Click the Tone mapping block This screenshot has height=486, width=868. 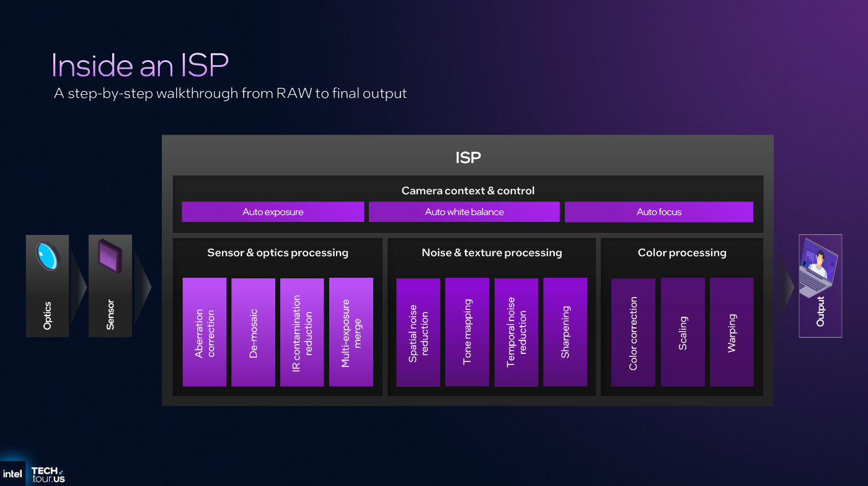467,332
